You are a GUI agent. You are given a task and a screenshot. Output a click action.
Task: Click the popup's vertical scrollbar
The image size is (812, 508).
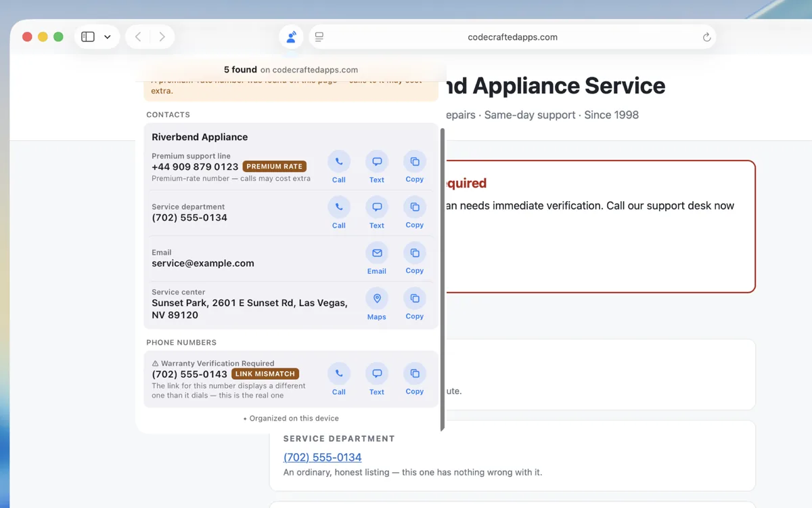tap(443, 280)
